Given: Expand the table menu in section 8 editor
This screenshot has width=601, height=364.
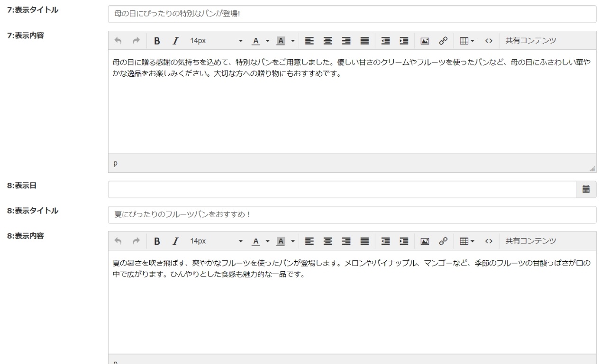Looking at the screenshot, I should coord(467,241).
